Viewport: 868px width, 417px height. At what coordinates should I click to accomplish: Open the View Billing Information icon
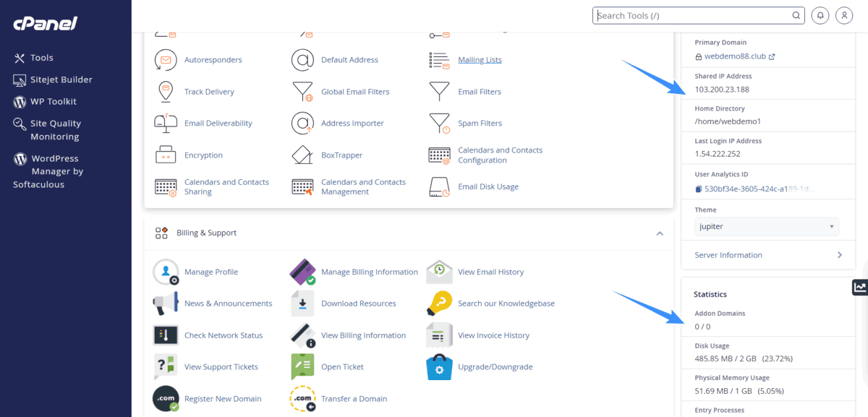coord(302,335)
